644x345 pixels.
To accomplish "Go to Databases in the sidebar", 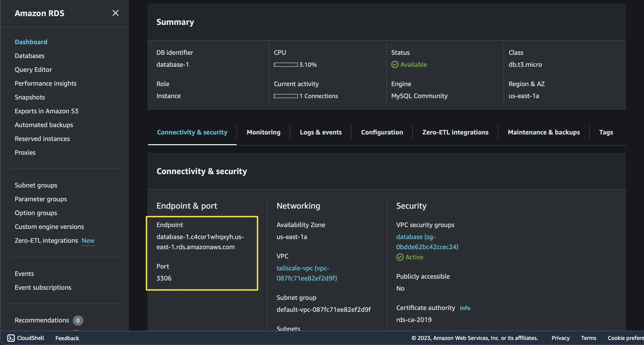I will (x=29, y=56).
